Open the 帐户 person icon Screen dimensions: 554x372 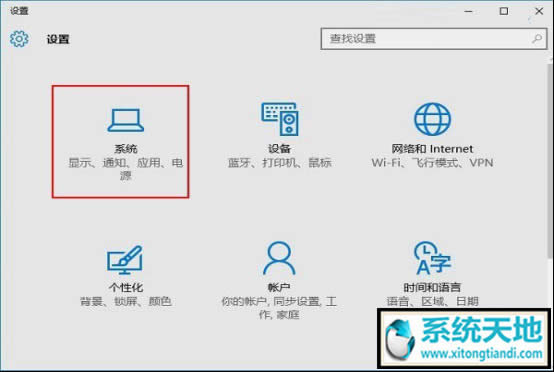point(279,258)
